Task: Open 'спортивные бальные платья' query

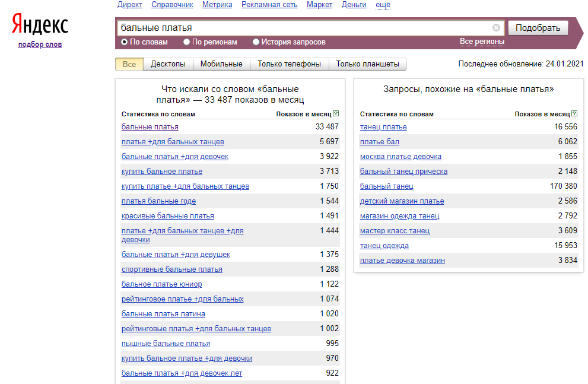Action: click(171, 269)
